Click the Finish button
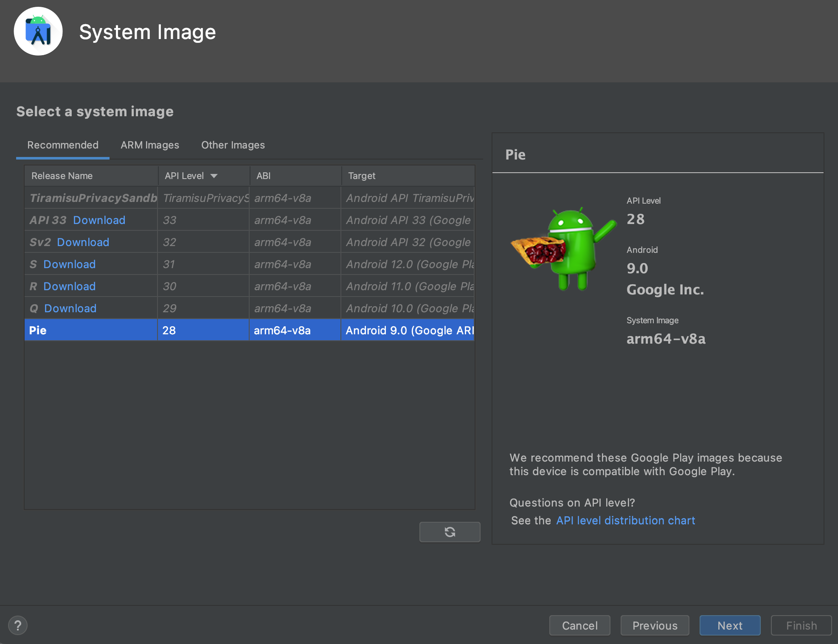 (x=801, y=625)
